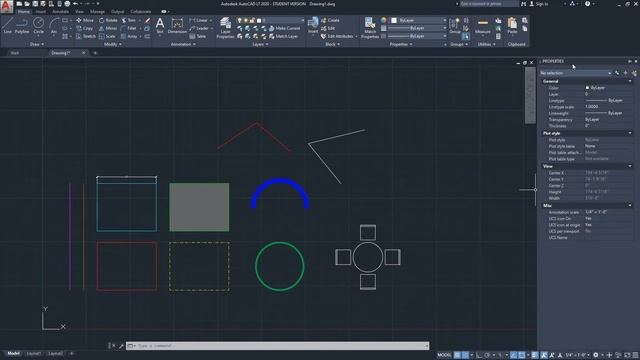
Task: Open the Measure utility
Action: click(x=482, y=26)
